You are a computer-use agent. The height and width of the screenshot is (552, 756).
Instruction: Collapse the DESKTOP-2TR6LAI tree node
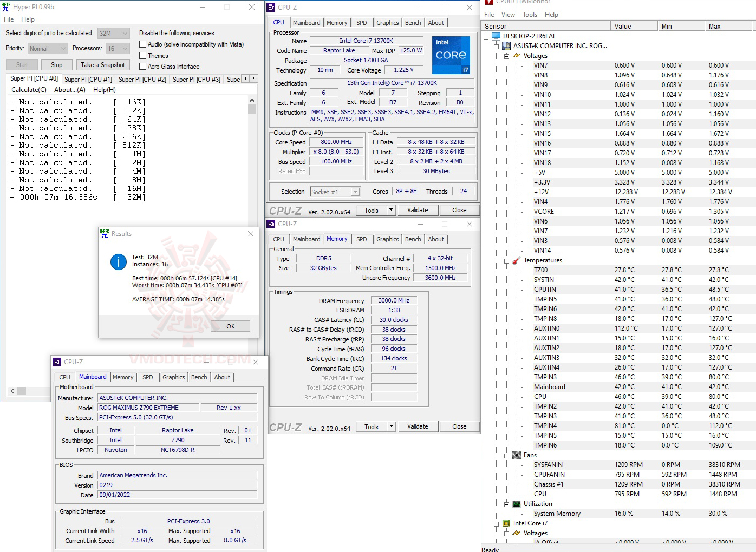coord(486,37)
